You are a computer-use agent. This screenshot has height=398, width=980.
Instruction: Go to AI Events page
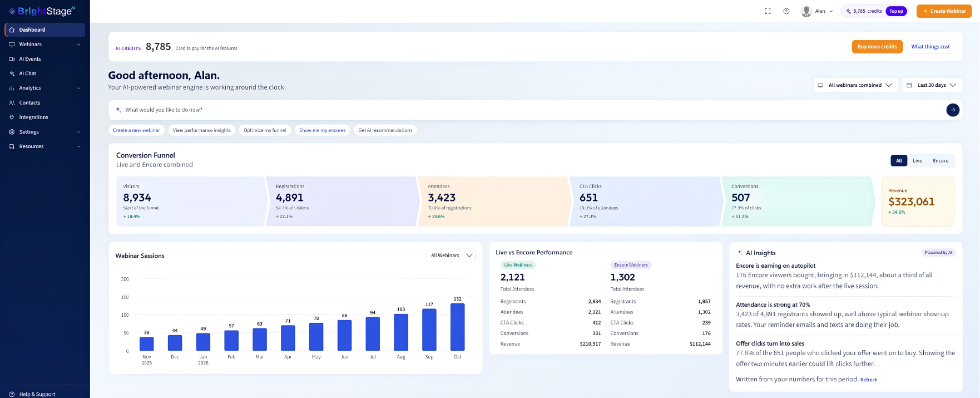[45, 59]
